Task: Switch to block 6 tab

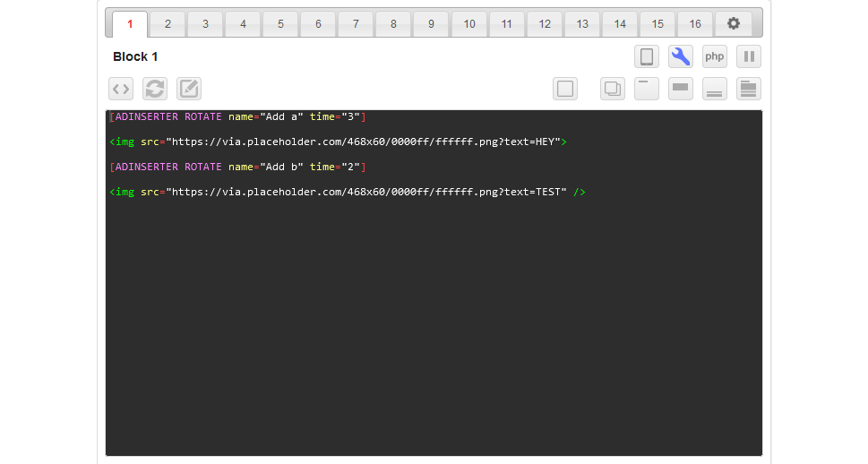Action: pyautogui.click(x=318, y=24)
